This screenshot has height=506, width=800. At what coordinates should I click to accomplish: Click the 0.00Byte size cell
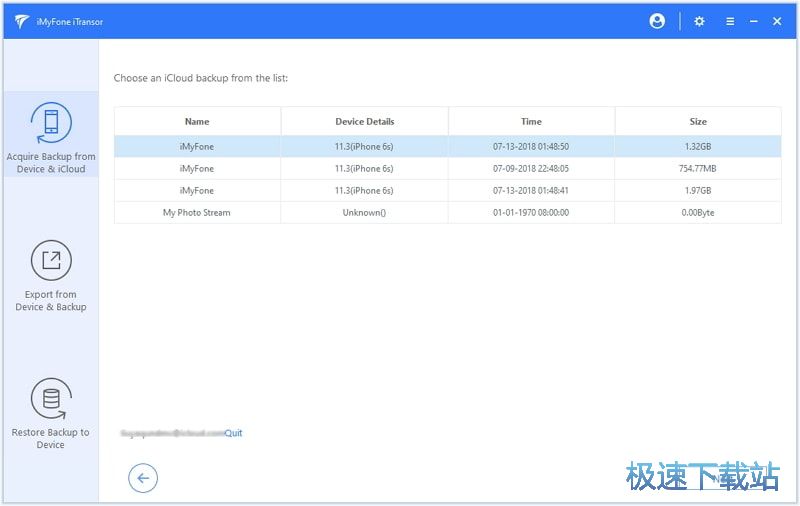(x=698, y=212)
